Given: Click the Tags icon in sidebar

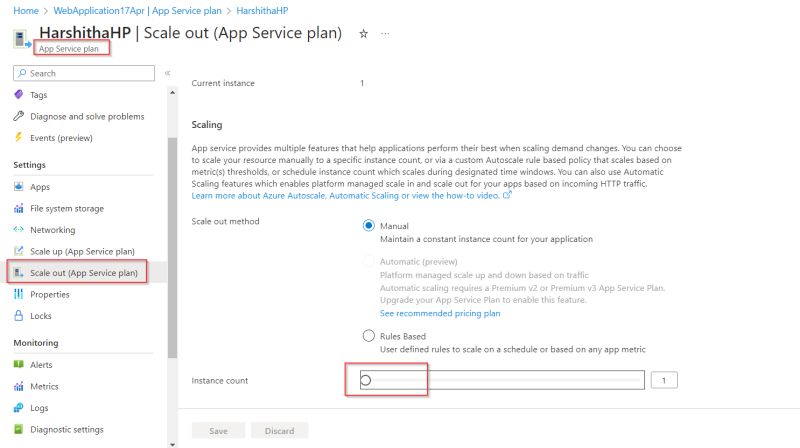Looking at the screenshot, I should 19,94.
